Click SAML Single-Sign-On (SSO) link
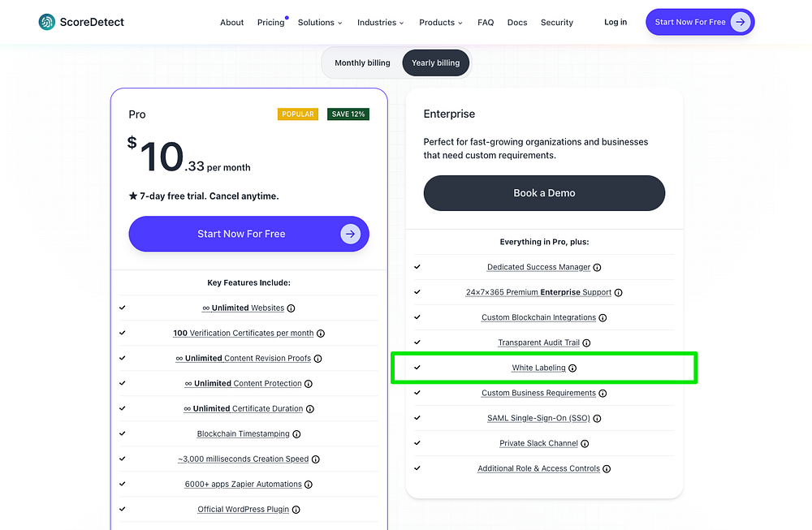812x530 pixels. (538, 418)
